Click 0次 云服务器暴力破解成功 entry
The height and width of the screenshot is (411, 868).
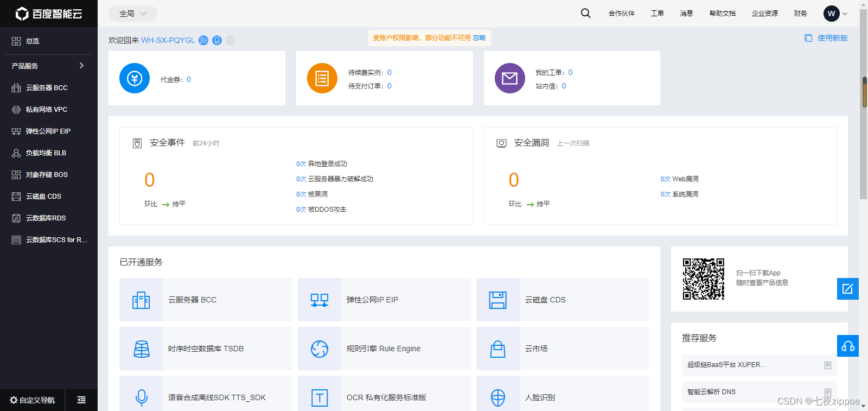(x=335, y=179)
